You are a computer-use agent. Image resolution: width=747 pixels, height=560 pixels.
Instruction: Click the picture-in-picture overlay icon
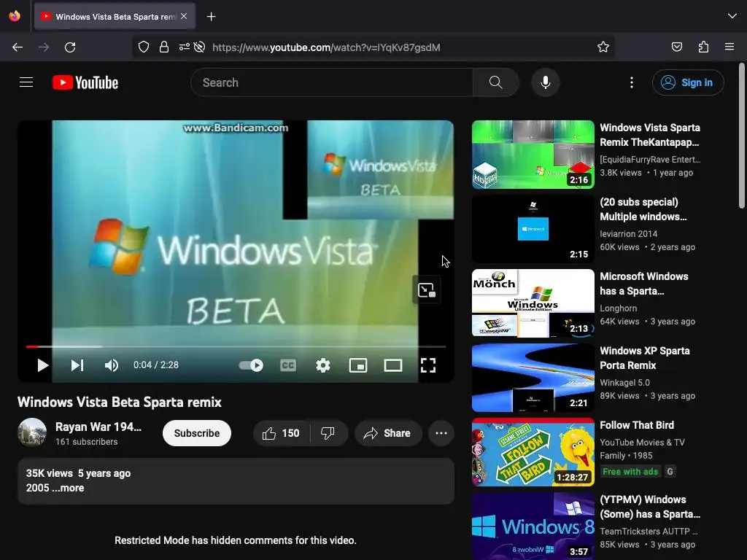[426, 290]
